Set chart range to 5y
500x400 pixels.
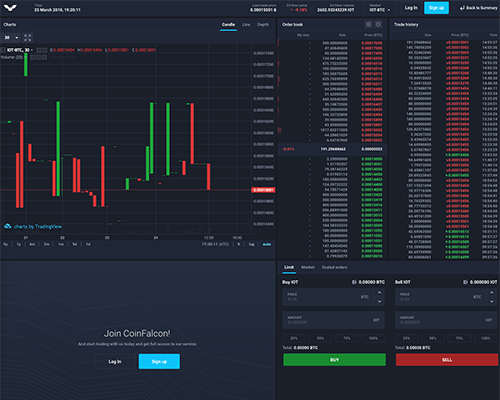click(x=5, y=244)
